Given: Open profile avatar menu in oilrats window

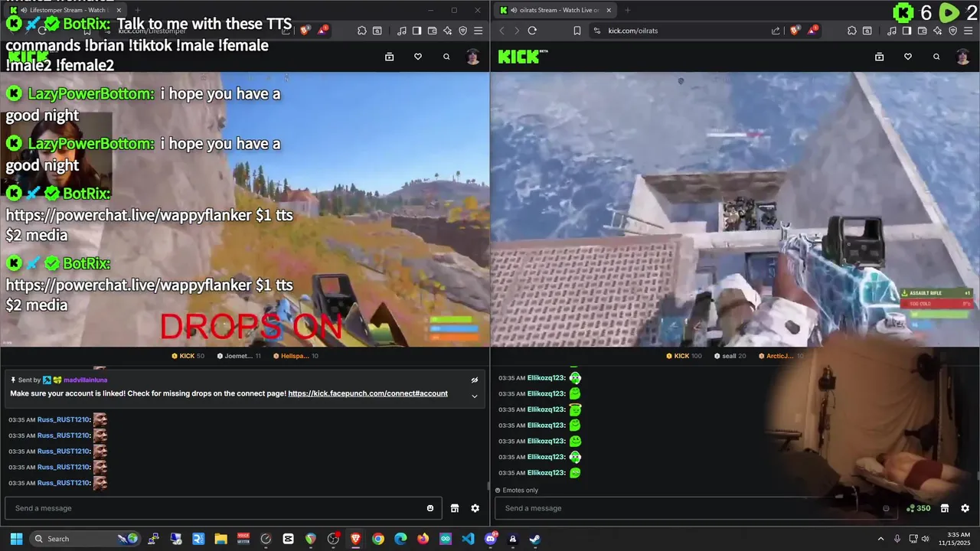Looking at the screenshot, I should 963,57.
